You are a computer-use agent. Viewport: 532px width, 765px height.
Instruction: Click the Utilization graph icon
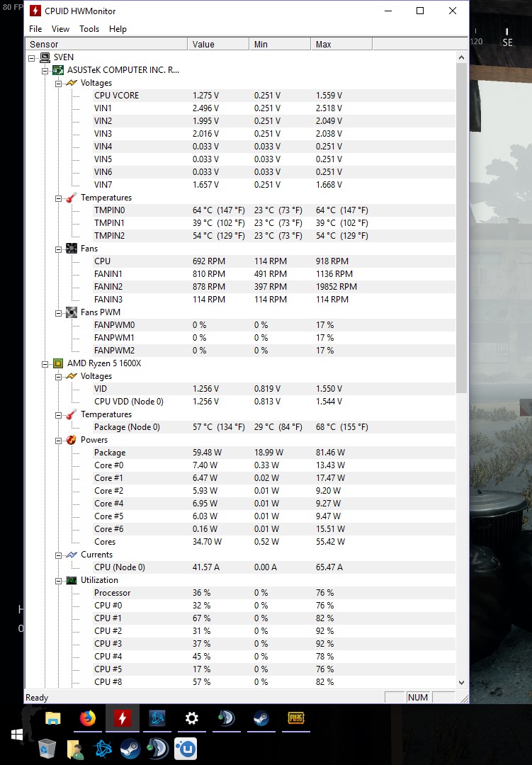point(72,580)
